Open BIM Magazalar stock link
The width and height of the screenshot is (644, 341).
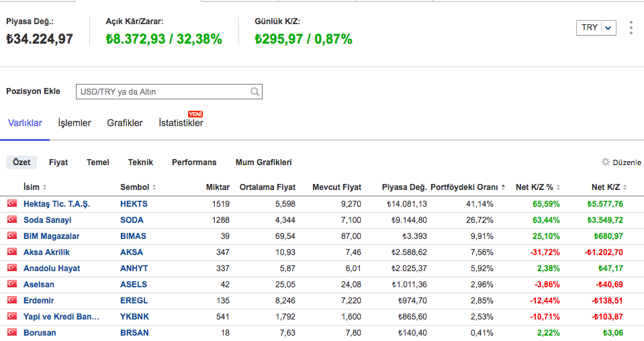point(51,236)
